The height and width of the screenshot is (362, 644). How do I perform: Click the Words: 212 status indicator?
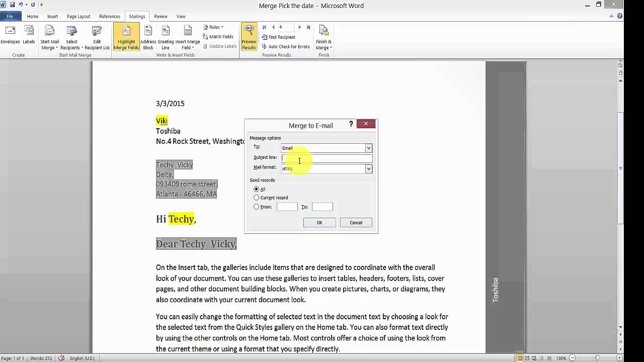pyautogui.click(x=40, y=358)
